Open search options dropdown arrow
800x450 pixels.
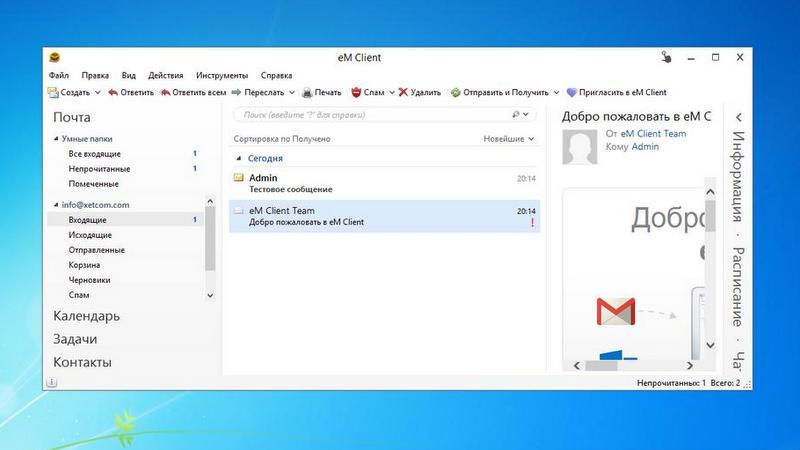coord(526,114)
